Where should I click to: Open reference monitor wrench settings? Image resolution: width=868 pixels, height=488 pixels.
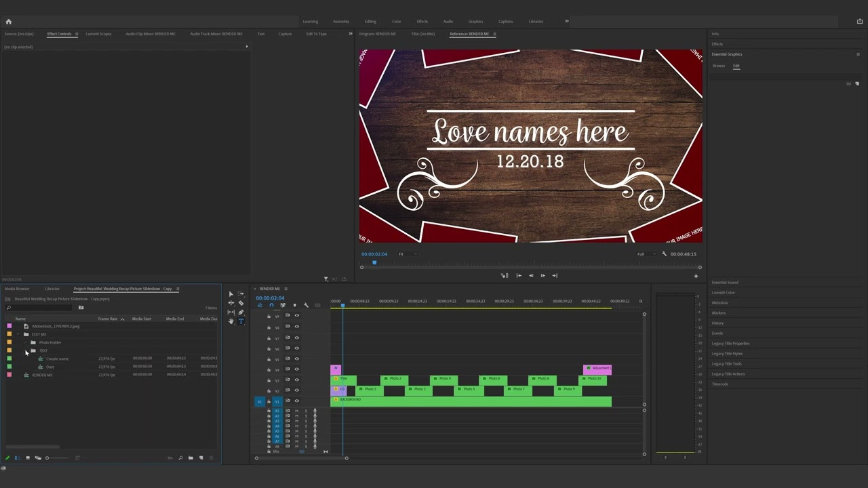[x=664, y=254]
